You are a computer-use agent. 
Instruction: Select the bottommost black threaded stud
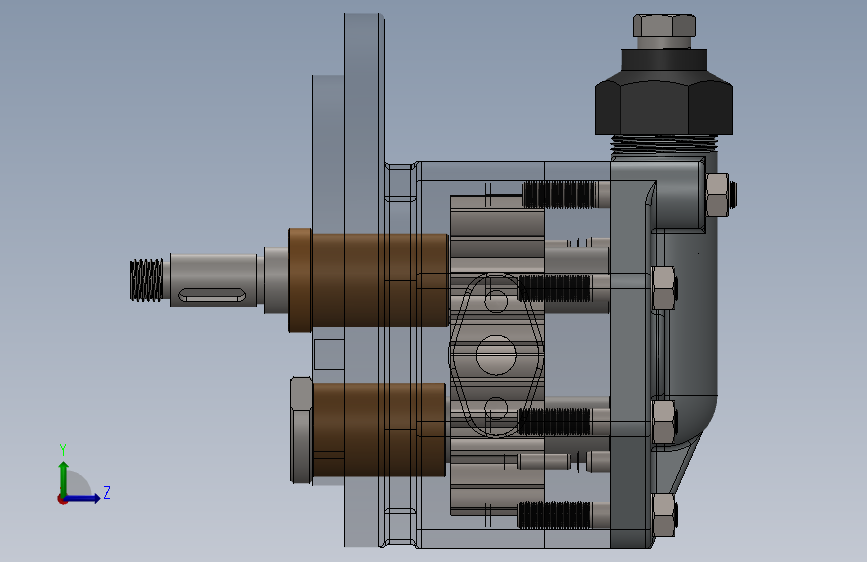tap(555, 515)
